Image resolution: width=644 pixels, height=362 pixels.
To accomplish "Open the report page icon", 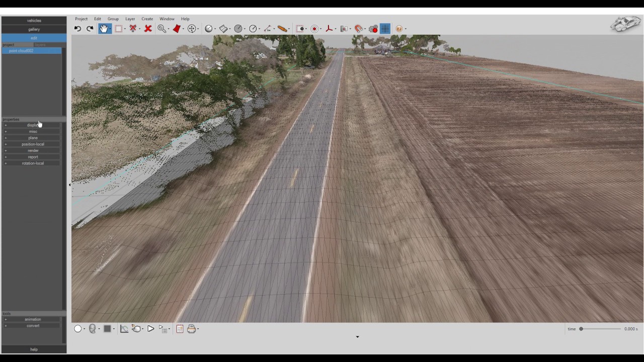I will [x=180, y=329].
